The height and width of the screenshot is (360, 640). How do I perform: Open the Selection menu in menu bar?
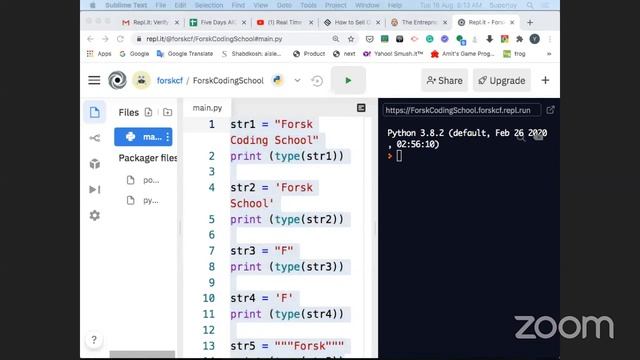[209, 5]
